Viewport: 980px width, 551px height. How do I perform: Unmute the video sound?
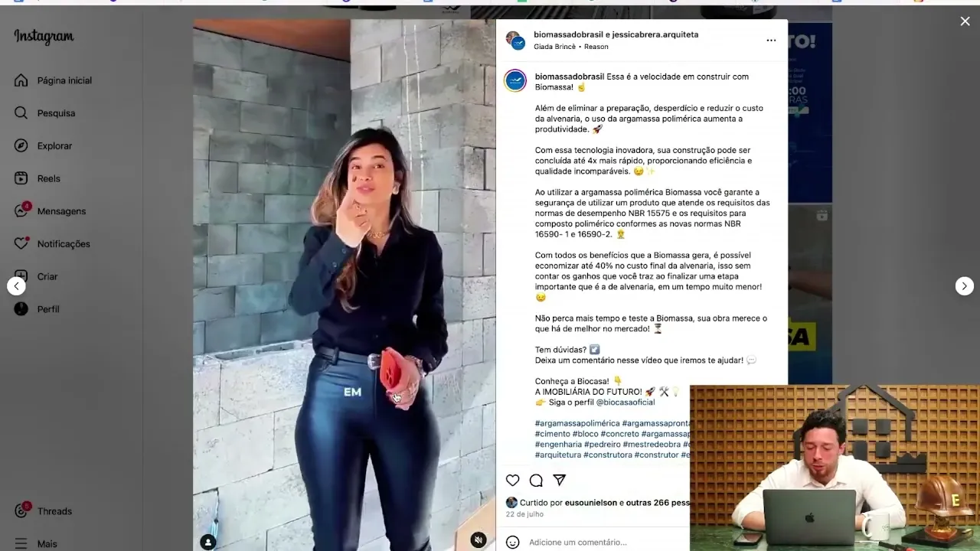[x=479, y=540]
